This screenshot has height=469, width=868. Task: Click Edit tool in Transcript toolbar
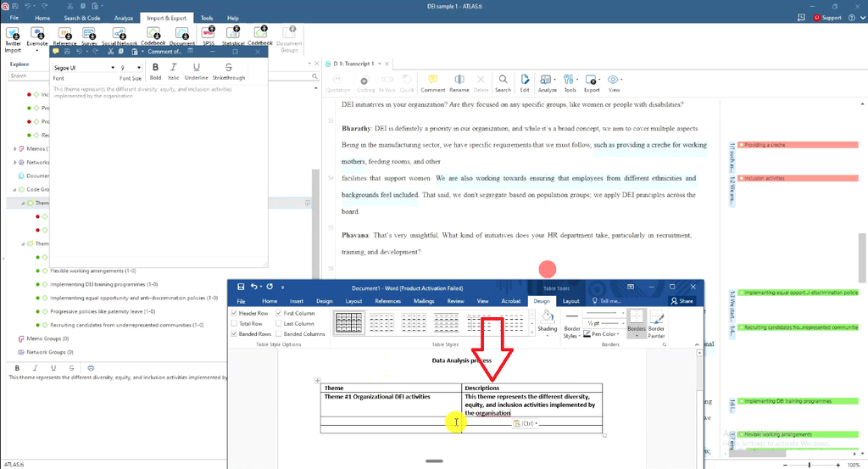point(524,83)
